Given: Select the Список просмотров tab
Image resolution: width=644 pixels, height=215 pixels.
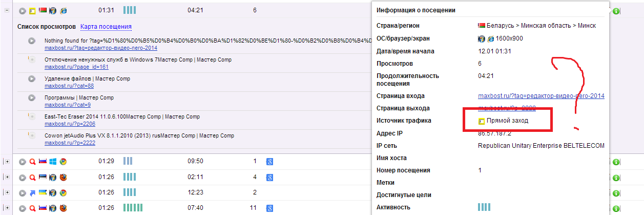Looking at the screenshot, I should [x=47, y=26].
